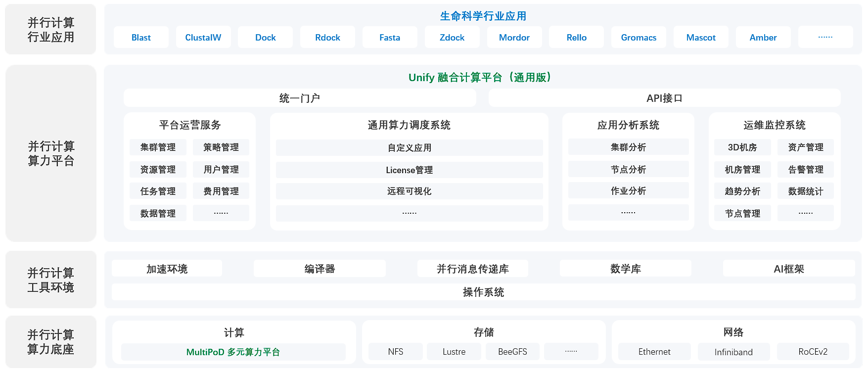Viewport: 868px width, 373px height.
Task: Select the Zdock application box
Action: (x=452, y=37)
